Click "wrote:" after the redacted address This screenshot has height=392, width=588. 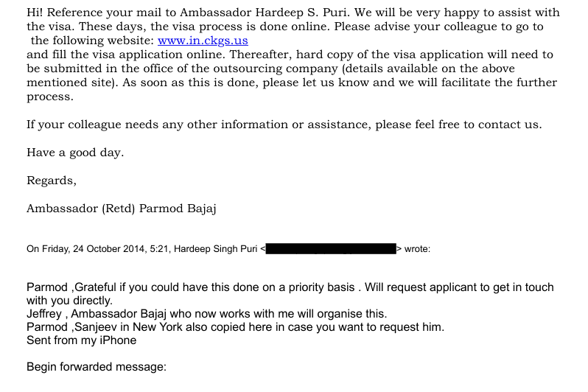417,249
